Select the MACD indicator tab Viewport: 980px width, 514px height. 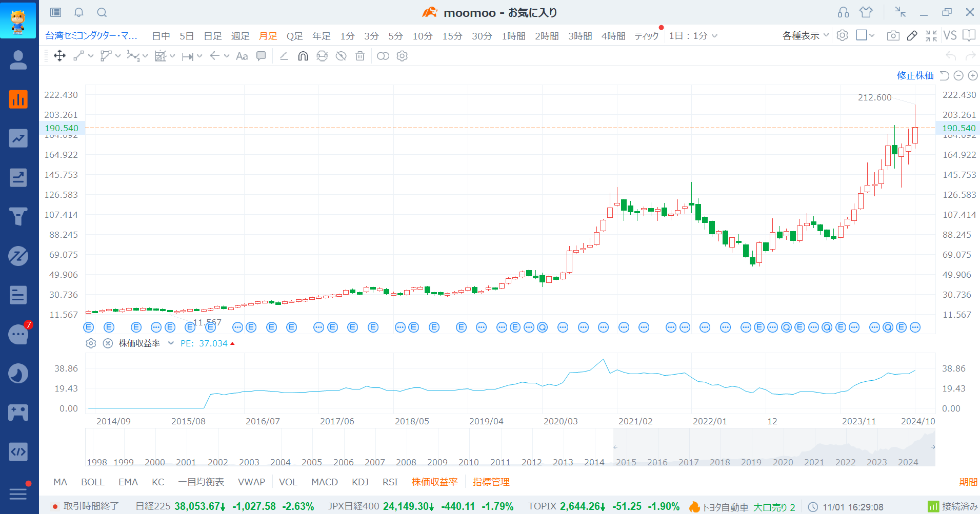pyautogui.click(x=324, y=482)
